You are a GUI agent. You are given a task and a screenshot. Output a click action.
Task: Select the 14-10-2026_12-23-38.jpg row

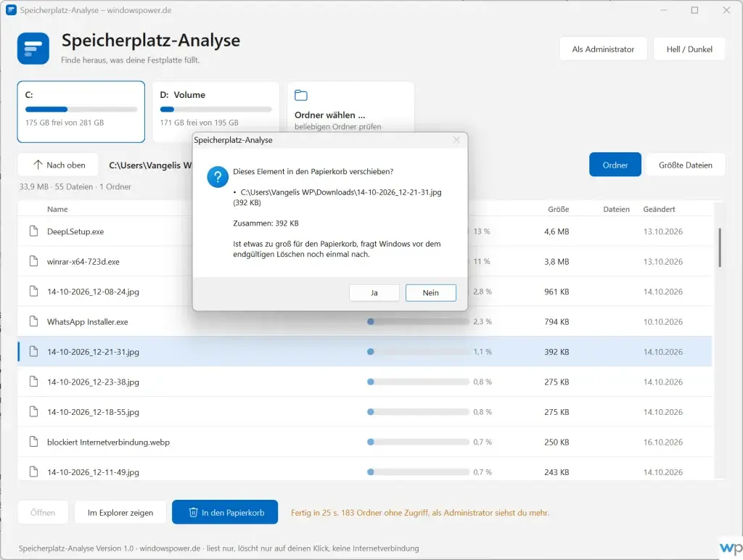click(364, 382)
